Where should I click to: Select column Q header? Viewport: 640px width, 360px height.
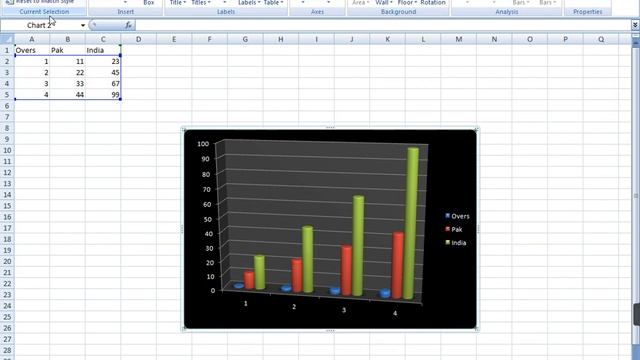pyautogui.click(x=601, y=39)
